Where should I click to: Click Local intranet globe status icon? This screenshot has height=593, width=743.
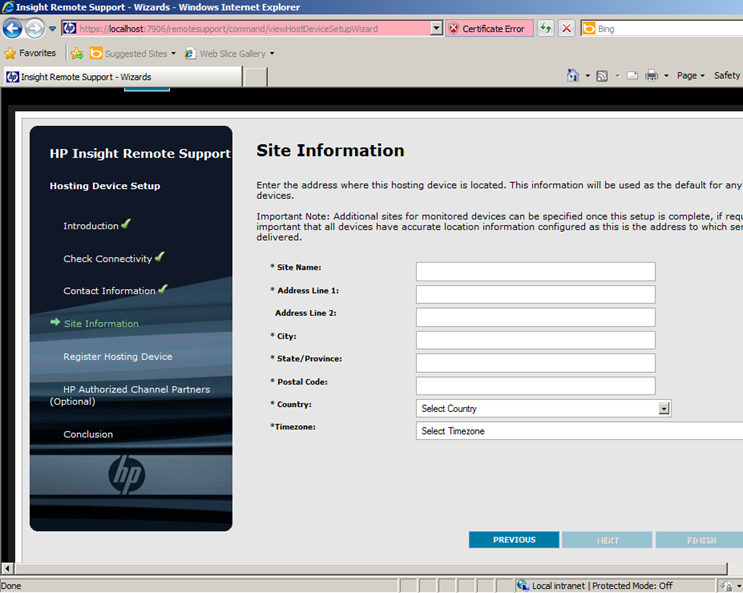523,585
